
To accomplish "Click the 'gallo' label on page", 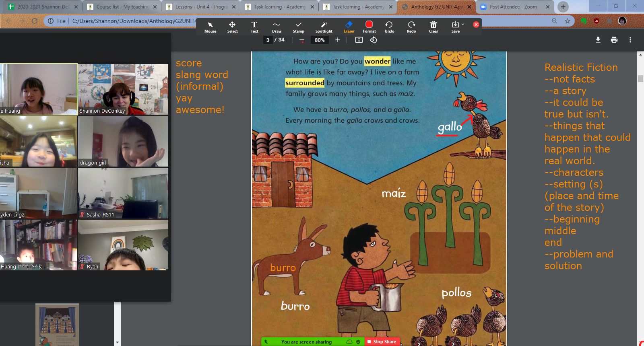I will coord(450,127).
